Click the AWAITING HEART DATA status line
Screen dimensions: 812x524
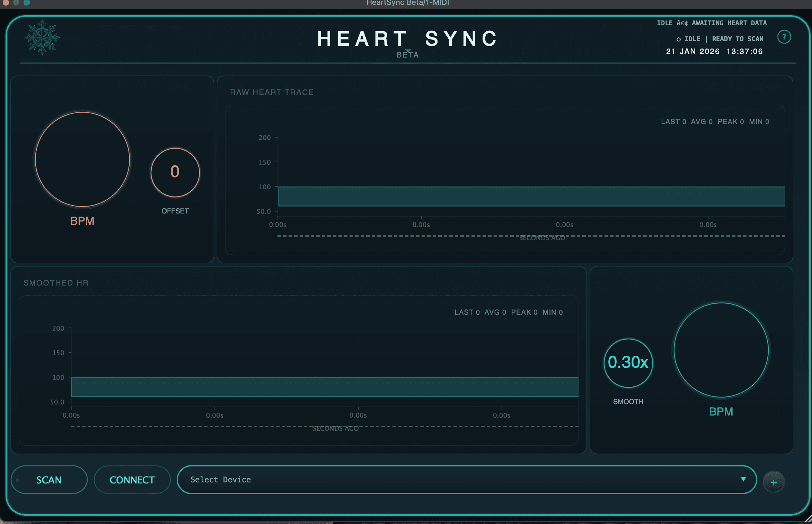(x=712, y=23)
